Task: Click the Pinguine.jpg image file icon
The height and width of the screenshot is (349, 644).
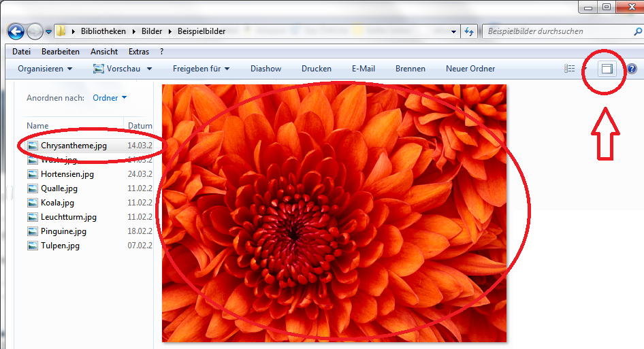Action: [x=33, y=231]
